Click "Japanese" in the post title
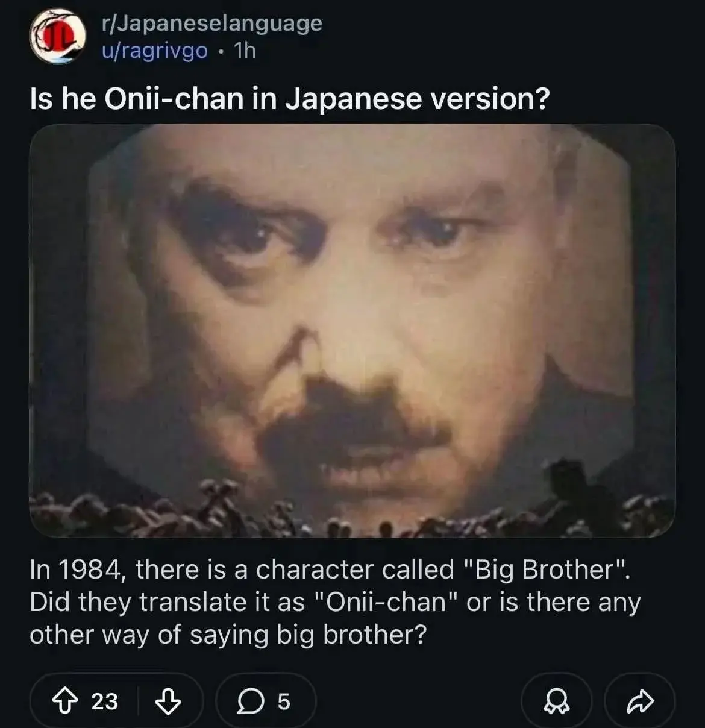705x728 pixels. coord(353,99)
